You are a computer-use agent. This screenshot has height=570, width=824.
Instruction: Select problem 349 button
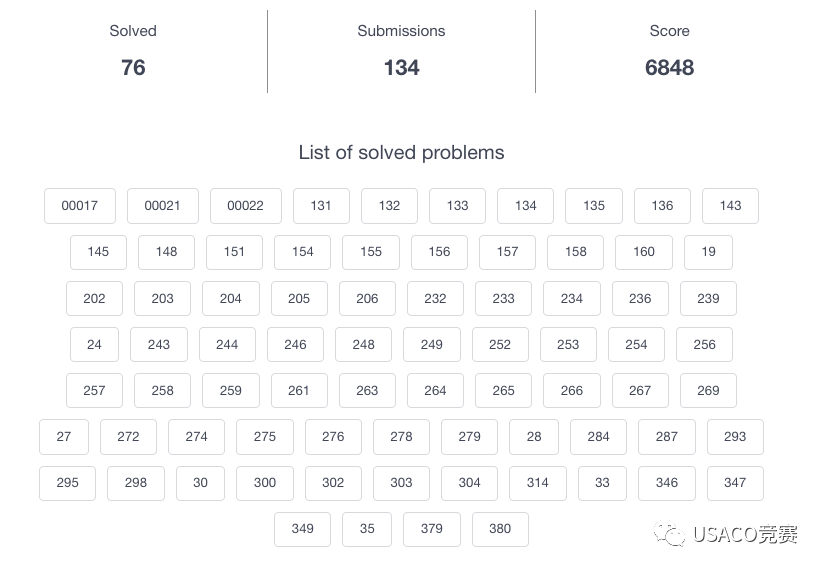click(x=302, y=529)
